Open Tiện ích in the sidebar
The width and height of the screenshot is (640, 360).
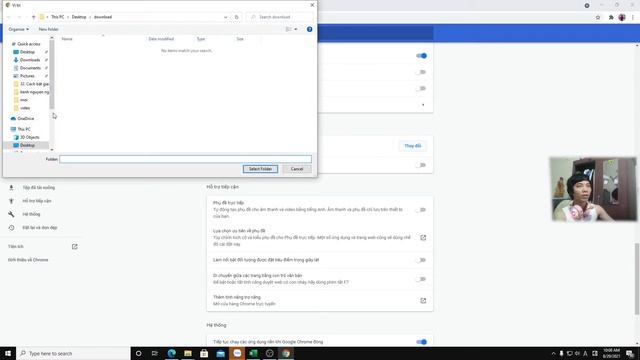(x=16, y=247)
